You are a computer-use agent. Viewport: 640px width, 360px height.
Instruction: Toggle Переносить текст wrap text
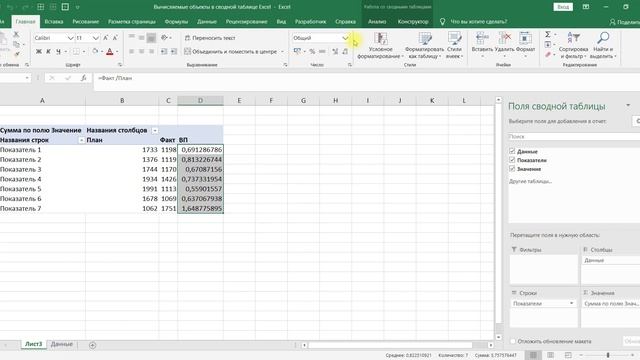(x=210, y=38)
